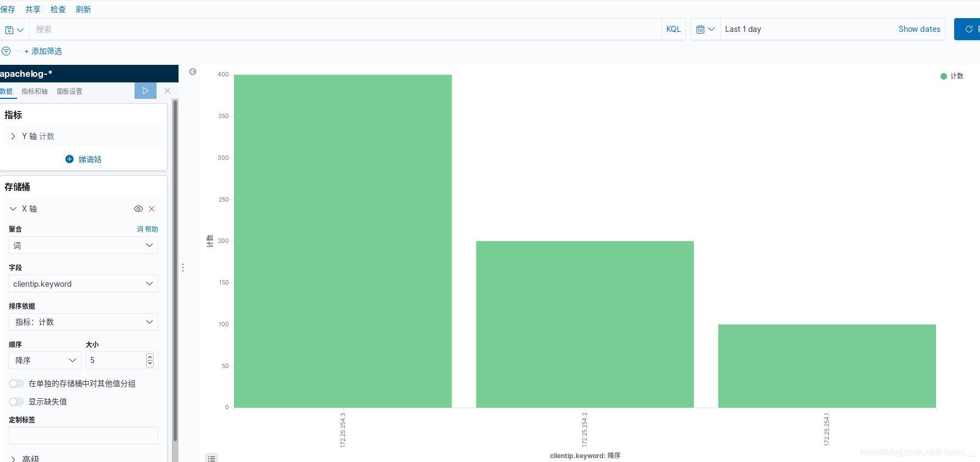Image resolution: width=980 pixels, height=462 pixels.
Task: Click the search query input field
Action: tap(346, 29)
